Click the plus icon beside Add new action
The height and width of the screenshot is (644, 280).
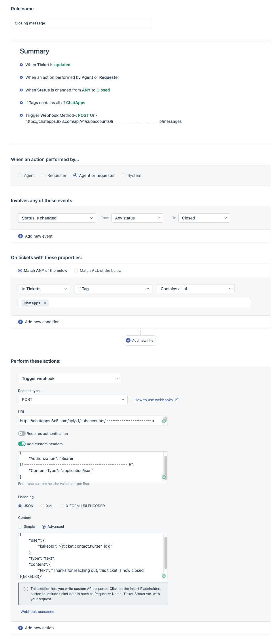[x=20, y=628]
